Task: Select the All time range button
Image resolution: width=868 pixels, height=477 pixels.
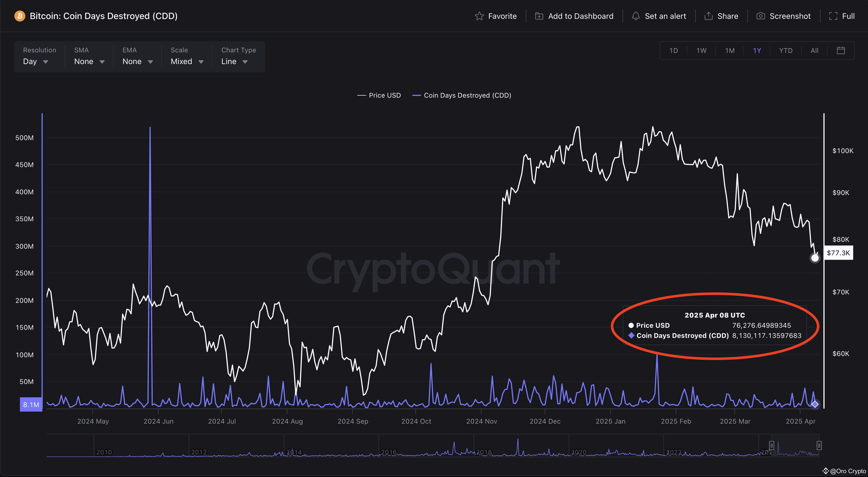Action: pos(814,51)
